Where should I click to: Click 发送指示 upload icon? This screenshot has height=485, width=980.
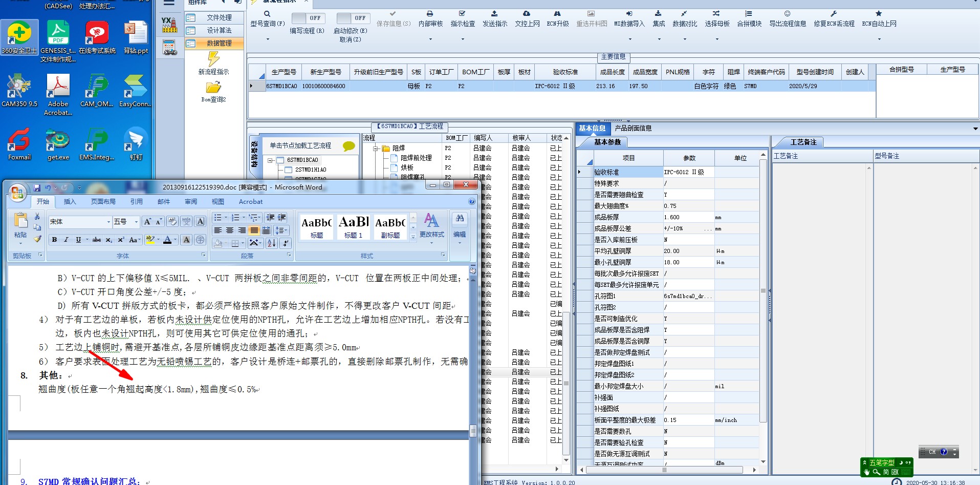494,14
